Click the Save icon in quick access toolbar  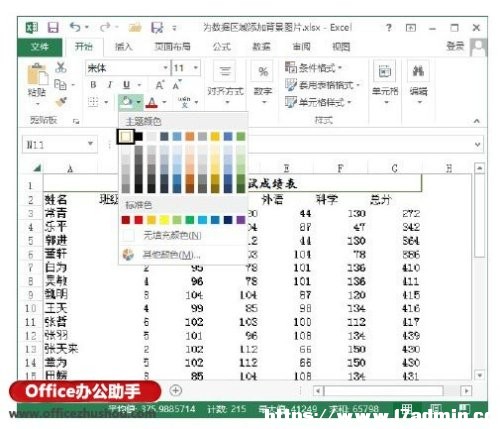tap(53, 27)
